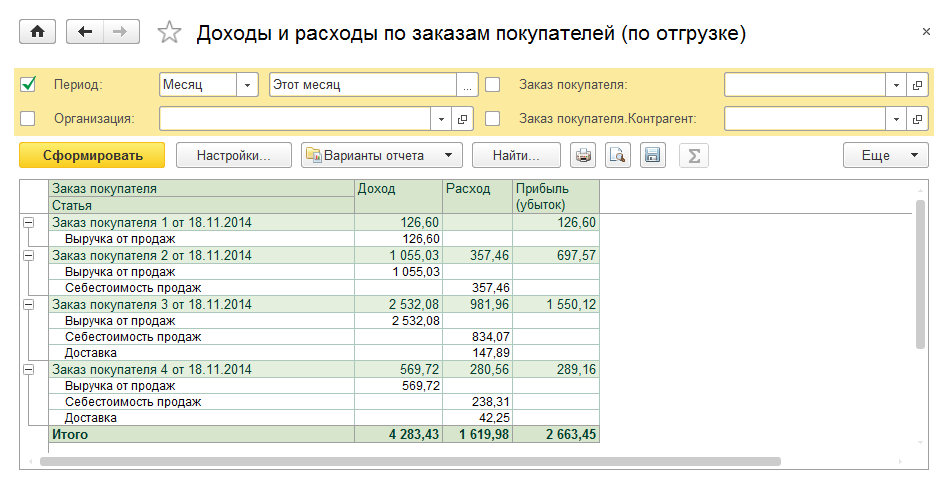Image resolution: width=948 pixels, height=484 pixels.
Task: Collapse Заказ покупателя 2 group
Action: click(x=28, y=255)
